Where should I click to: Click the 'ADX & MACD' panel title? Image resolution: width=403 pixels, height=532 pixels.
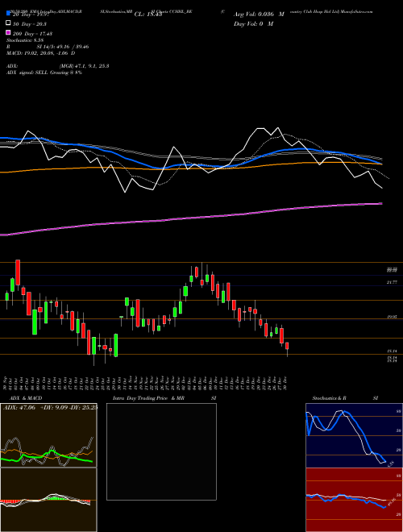click(x=26, y=398)
